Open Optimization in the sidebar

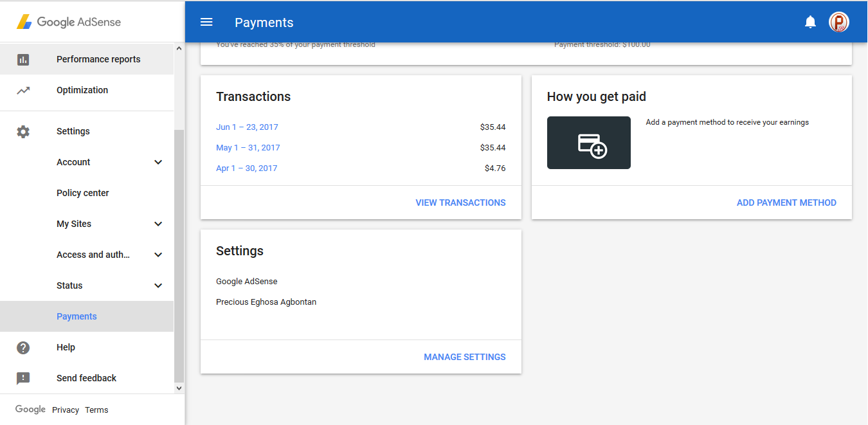(x=87, y=90)
